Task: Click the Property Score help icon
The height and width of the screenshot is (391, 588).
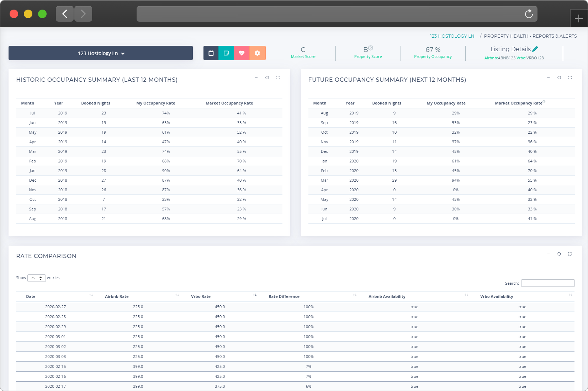Action: (x=371, y=48)
